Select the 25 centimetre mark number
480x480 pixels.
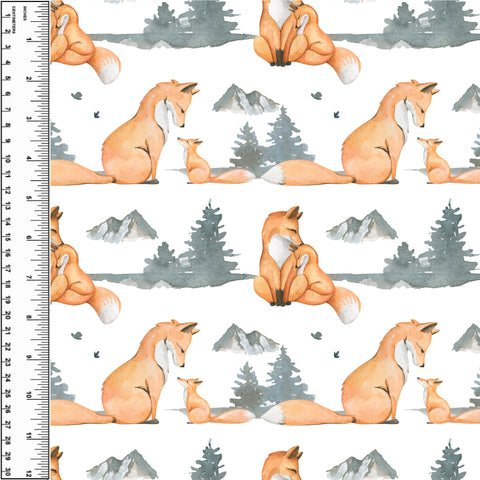[7, 394]
